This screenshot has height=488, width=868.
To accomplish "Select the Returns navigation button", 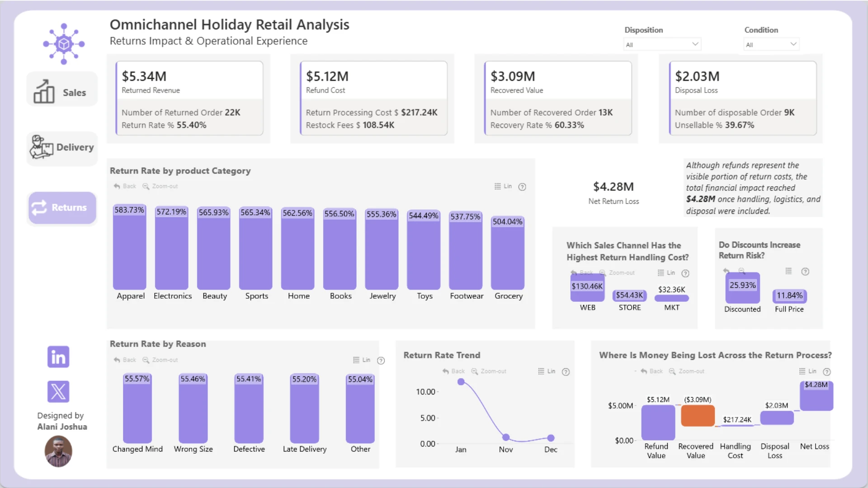I will pos(62,207).
